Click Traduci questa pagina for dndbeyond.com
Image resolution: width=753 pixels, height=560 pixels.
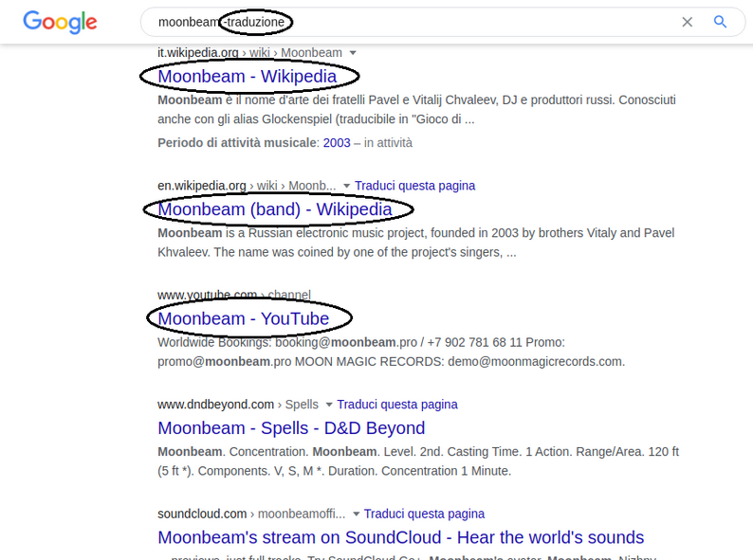click(x=397, y=405)
